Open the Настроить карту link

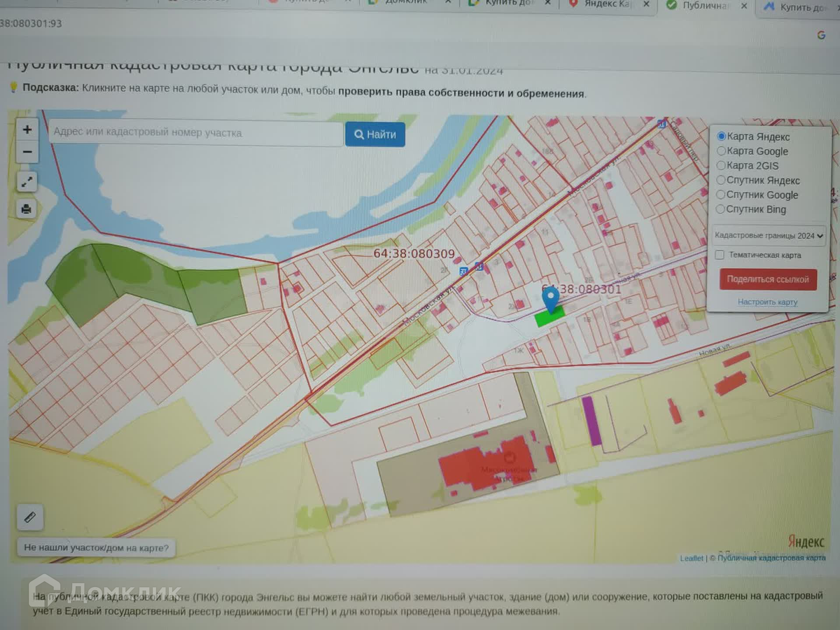click(x=767, y=302)
